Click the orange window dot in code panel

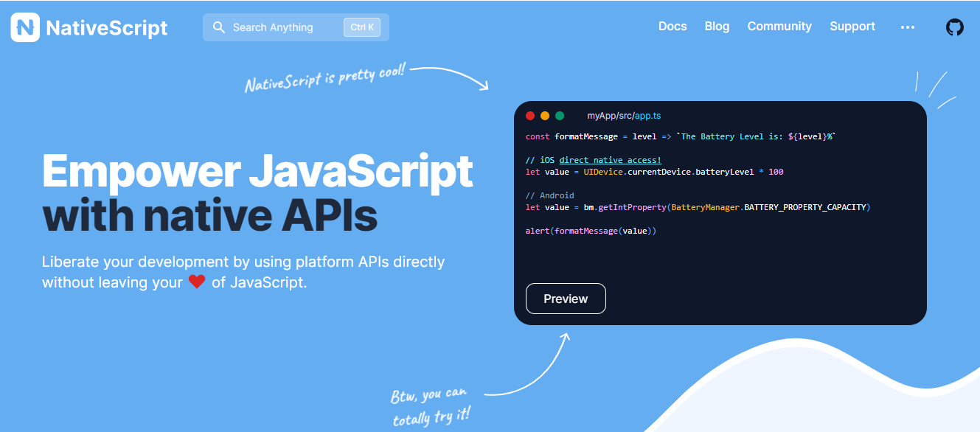[545, 116]
